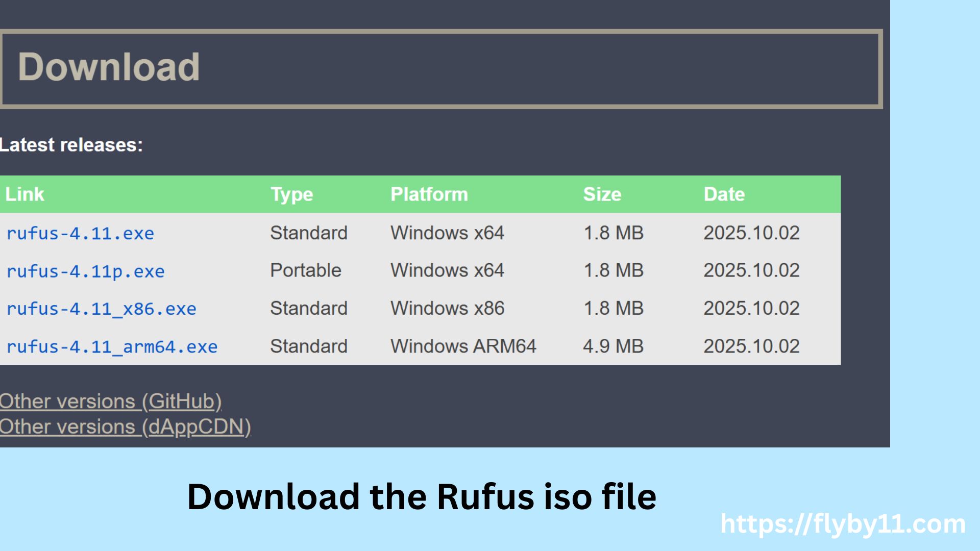
Task: Click the 4.9 MB size value
Action: (x=612, y=346)
